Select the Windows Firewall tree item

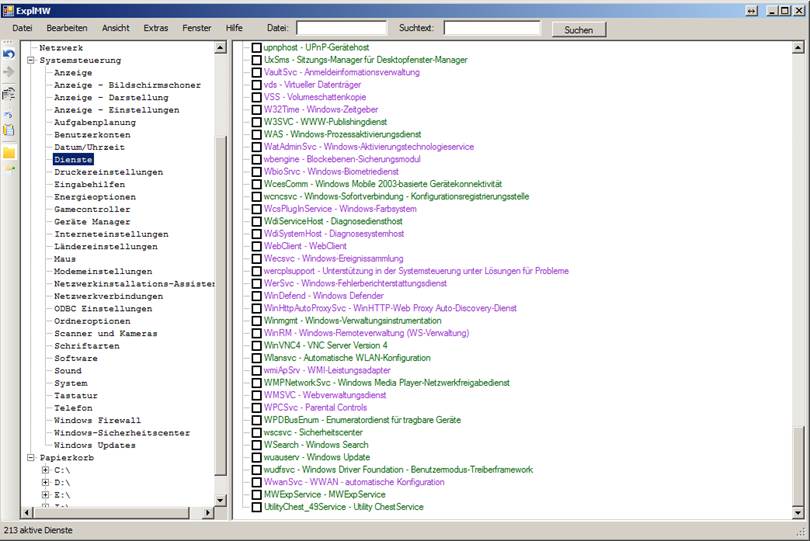[98, 420]
